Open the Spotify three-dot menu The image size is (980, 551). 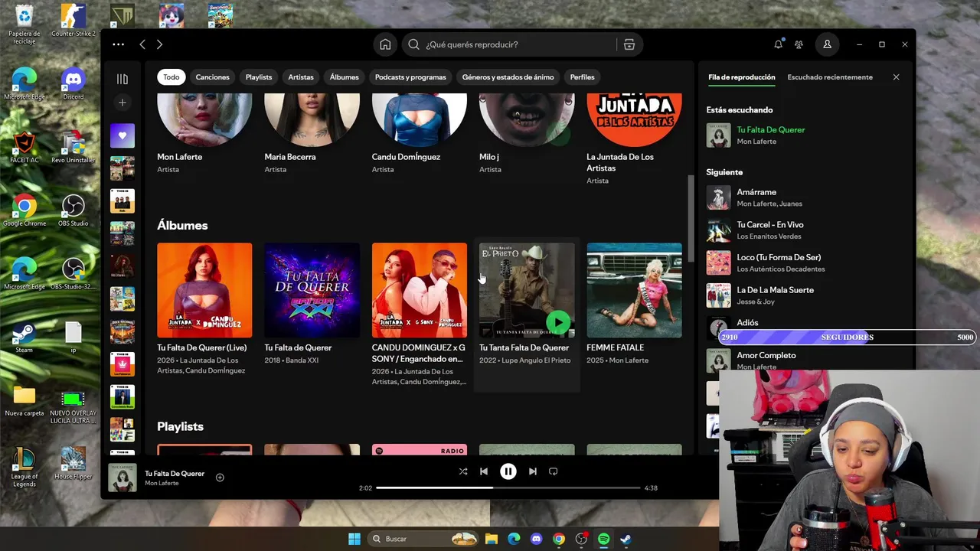118,44
